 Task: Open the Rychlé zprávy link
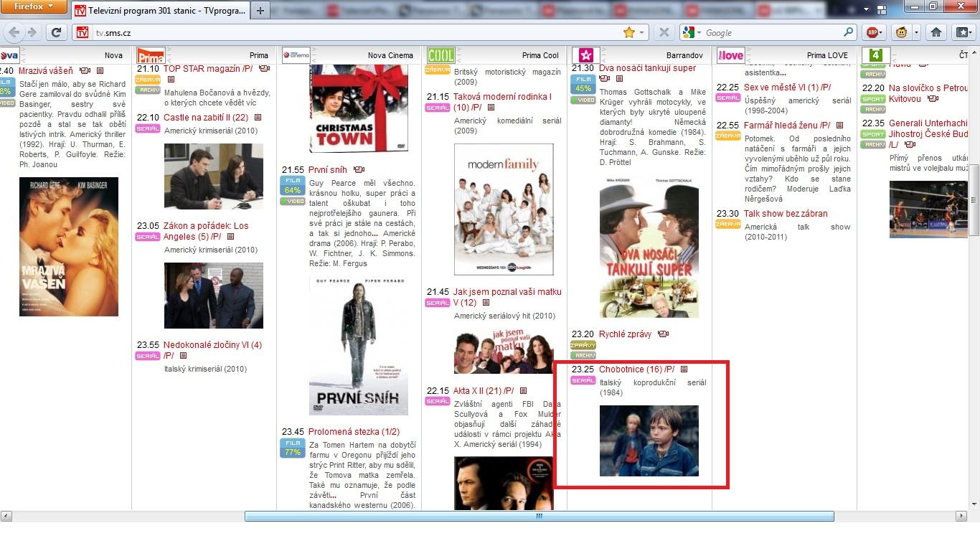pos(625,334)
